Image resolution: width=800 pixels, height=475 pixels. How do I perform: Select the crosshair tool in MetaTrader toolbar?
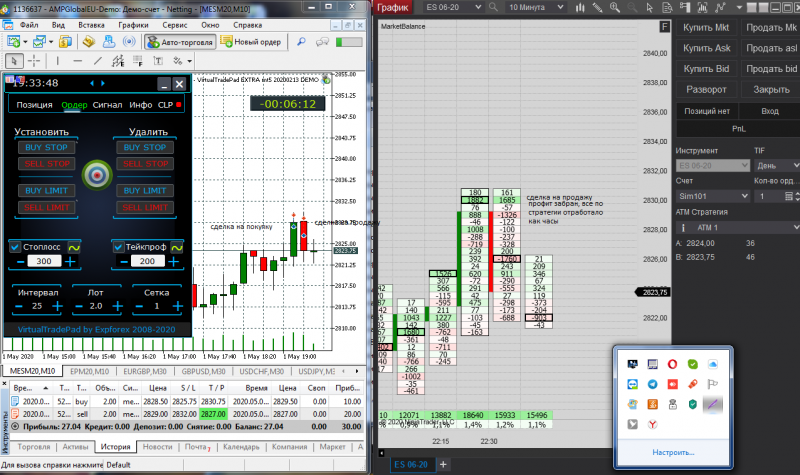[34, 61]
